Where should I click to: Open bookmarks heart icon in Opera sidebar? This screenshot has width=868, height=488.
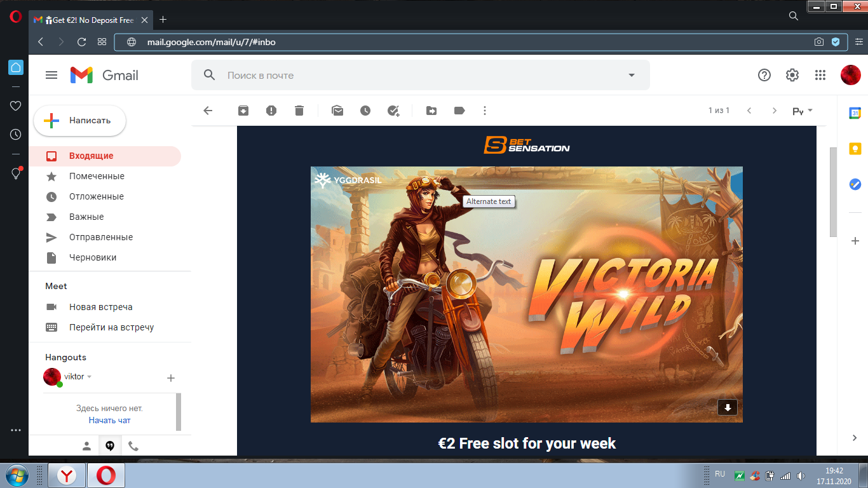(x=16, y=106)
